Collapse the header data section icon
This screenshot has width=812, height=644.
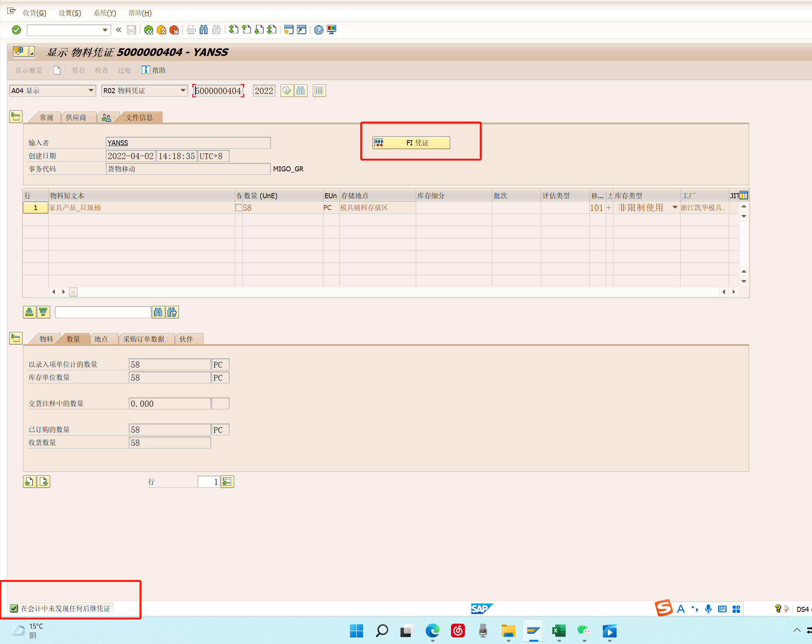16,117
